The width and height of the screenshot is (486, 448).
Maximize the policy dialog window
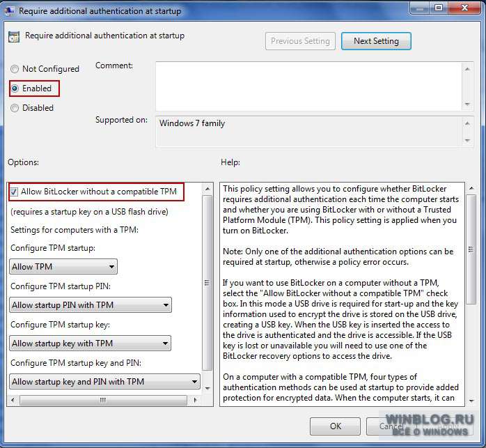click(x=439, y=8)
